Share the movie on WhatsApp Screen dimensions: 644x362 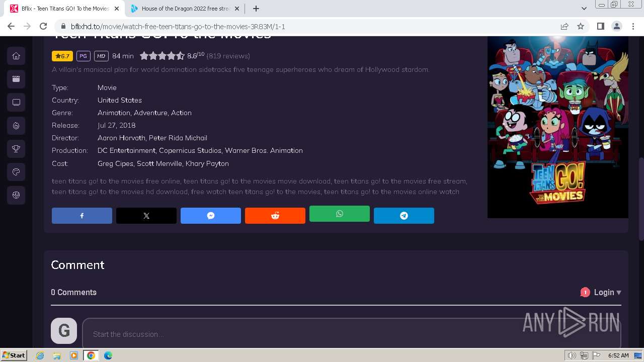click(x=340, y=214)
